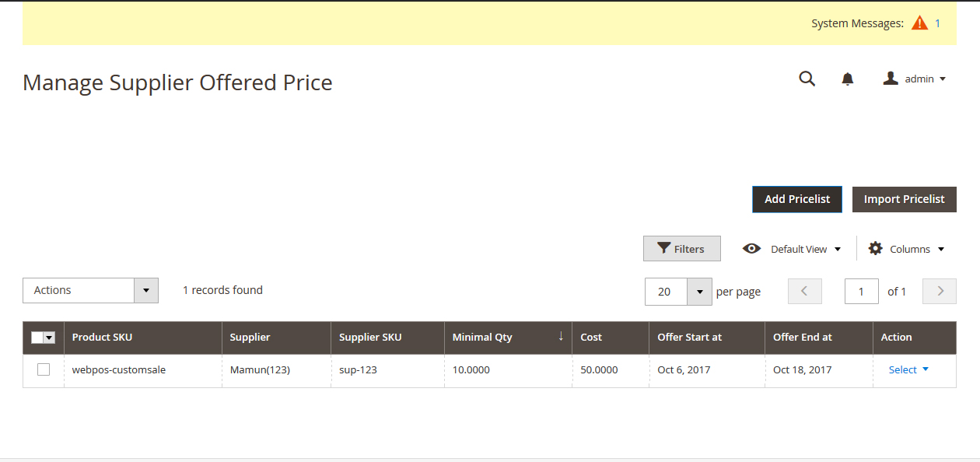Check the webpos-customsale row checkbox

44,369
